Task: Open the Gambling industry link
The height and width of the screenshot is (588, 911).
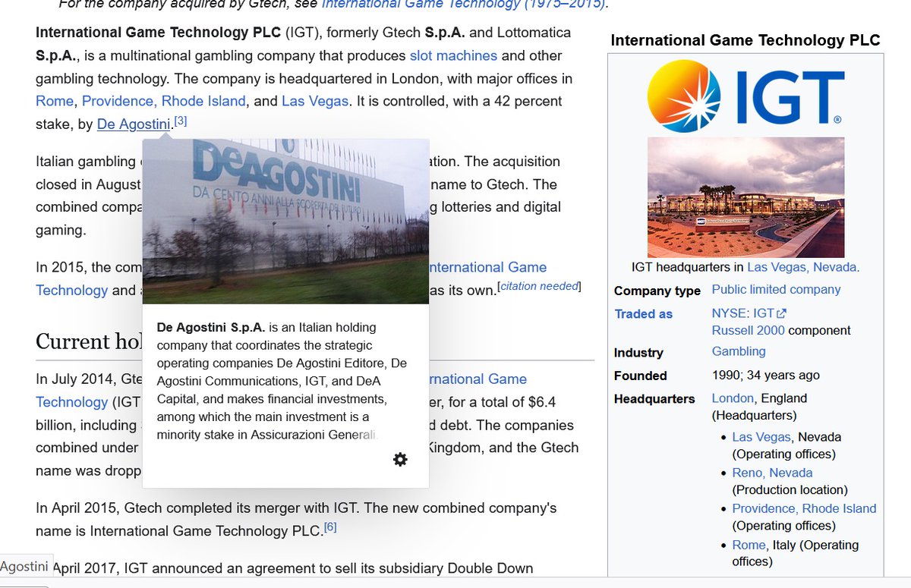Action: pyautogui.click(x=739, y=351)
